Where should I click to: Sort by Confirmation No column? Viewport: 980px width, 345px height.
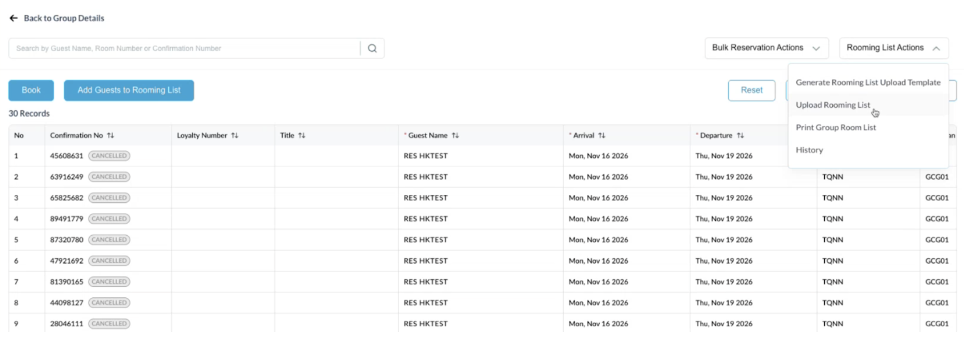coord(110,135)
